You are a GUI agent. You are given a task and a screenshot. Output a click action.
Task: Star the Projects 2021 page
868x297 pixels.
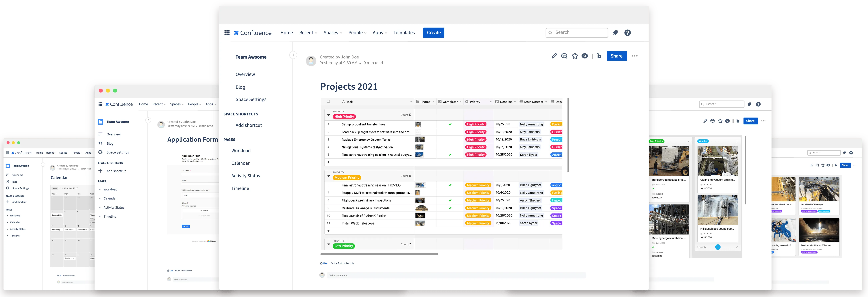pyautogui.click(x=575, y=56)
